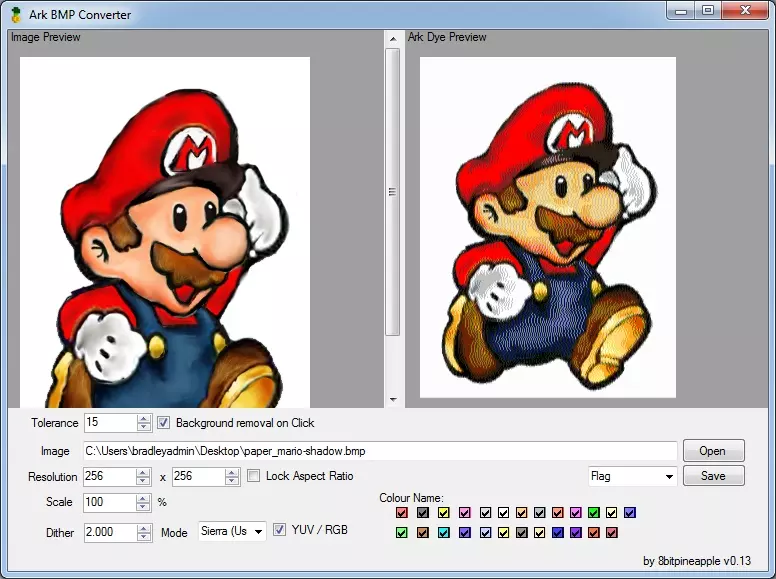Select the Resolution width input field

108,477
